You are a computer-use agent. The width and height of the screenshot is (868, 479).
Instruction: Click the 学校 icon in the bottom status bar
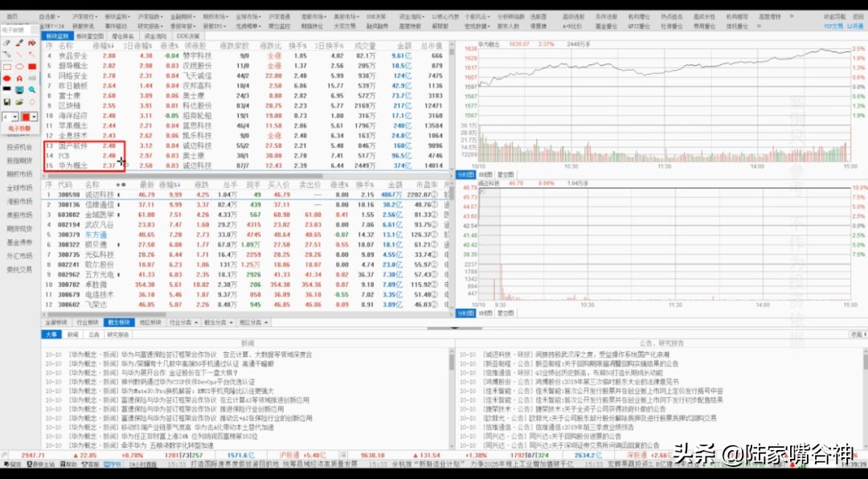coord(112,464)
